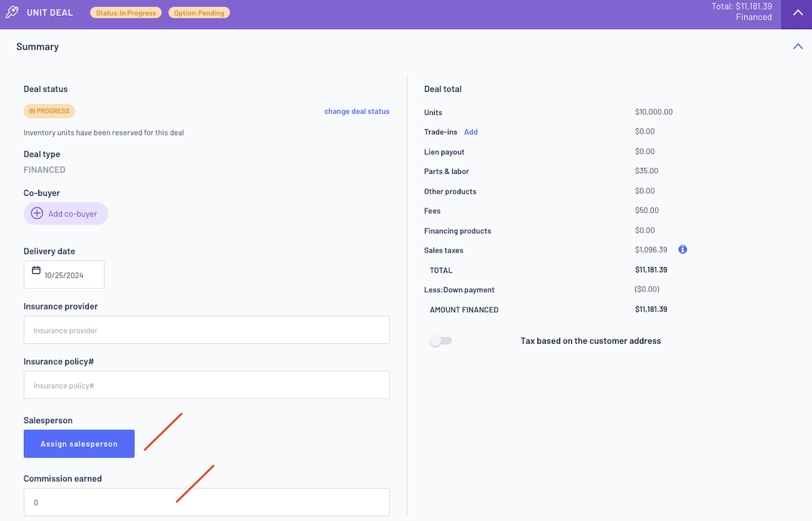Click the Sales taxes value $1,096.39

[x=651, y=250]
